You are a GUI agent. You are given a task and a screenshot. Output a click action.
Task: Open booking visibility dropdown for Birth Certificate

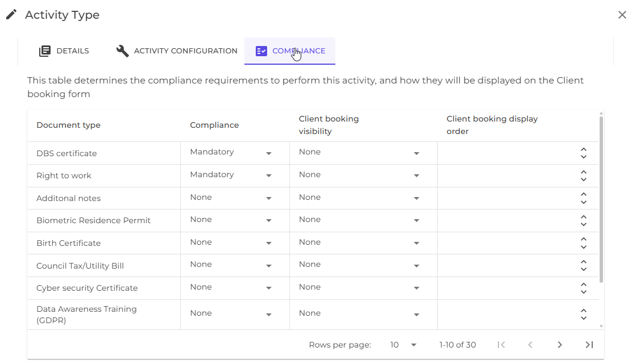[x=359, y=243]
